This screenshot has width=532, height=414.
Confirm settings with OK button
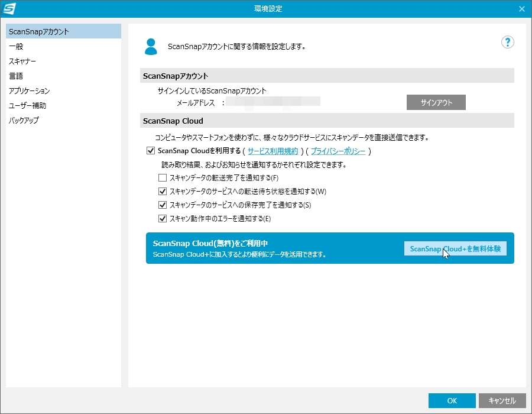click(x=452, y=401)
